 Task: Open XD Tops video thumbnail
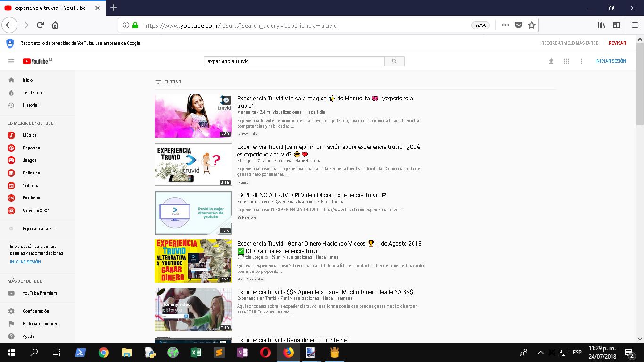pyautogui.click(x=193, y=165)
